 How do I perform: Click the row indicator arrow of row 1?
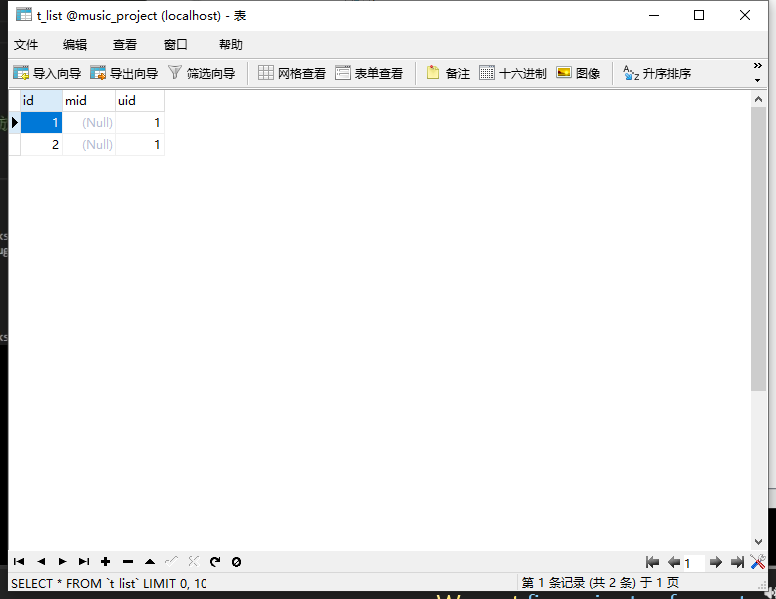pos(15,122)
